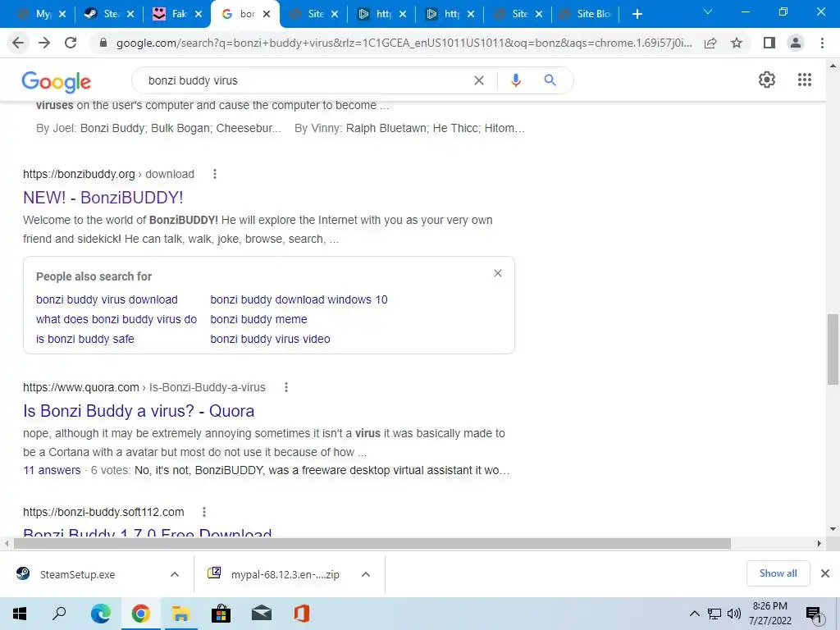This screenshot has width=840, height=630.
Task: Dismiss the People also search for box
Action: coord(498,273)
